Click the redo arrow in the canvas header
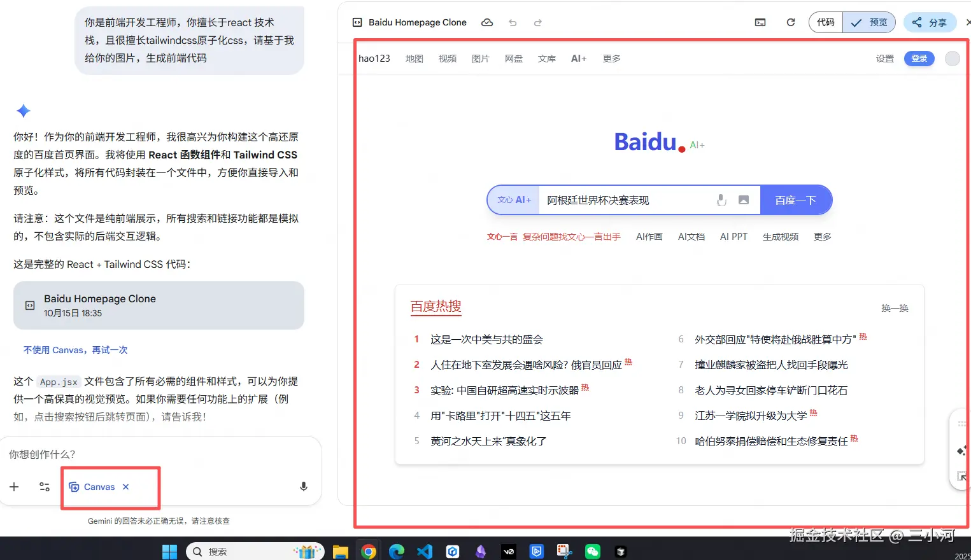The height and width of the screenshot is (560, 971). point(538,22)
